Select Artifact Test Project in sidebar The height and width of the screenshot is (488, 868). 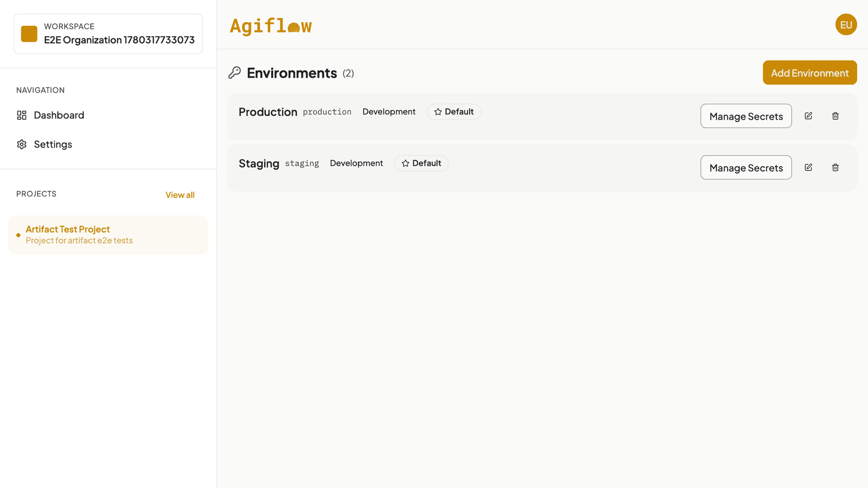[x=108, y=235]
